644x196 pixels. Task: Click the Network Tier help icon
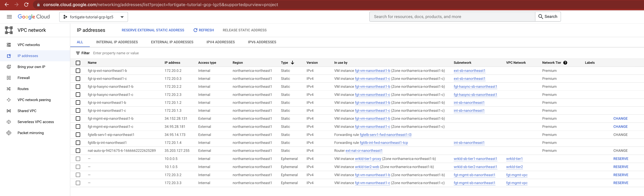tap(565, 63)
